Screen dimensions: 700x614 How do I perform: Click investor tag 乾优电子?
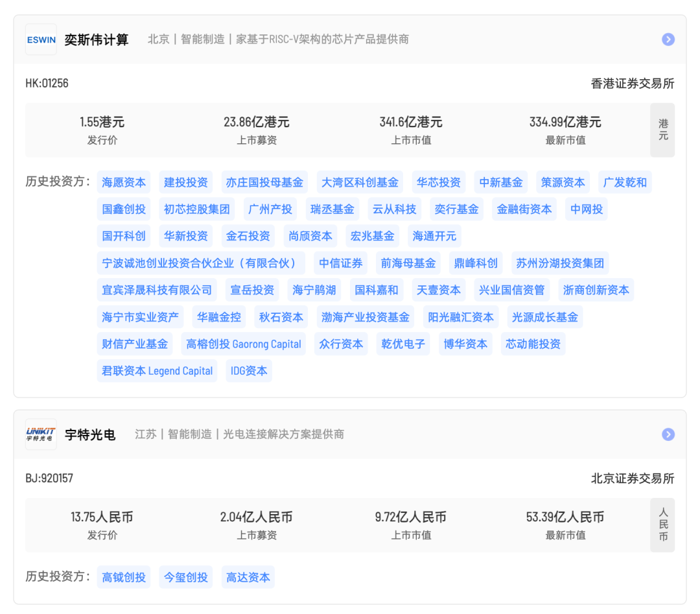[x=403, y=344]
